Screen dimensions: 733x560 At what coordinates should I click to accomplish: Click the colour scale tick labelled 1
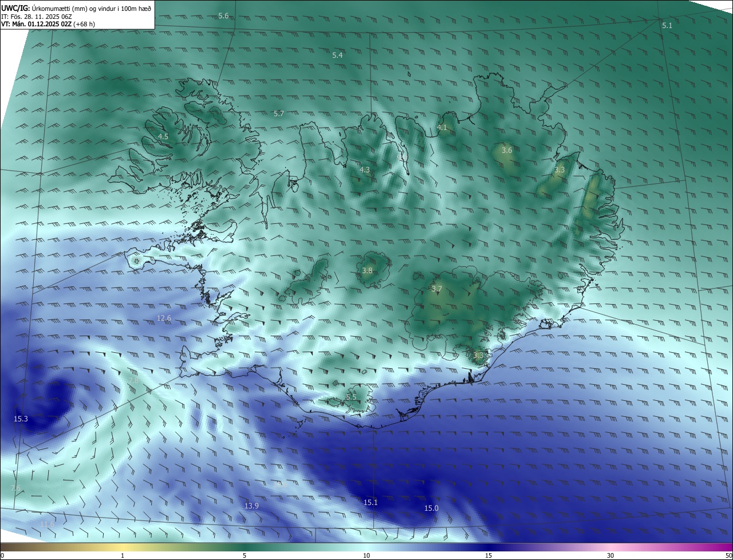point(123,555)
